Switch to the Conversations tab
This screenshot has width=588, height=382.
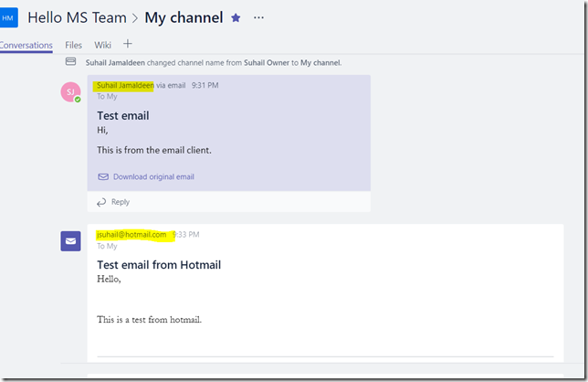(x=26, y=45)
